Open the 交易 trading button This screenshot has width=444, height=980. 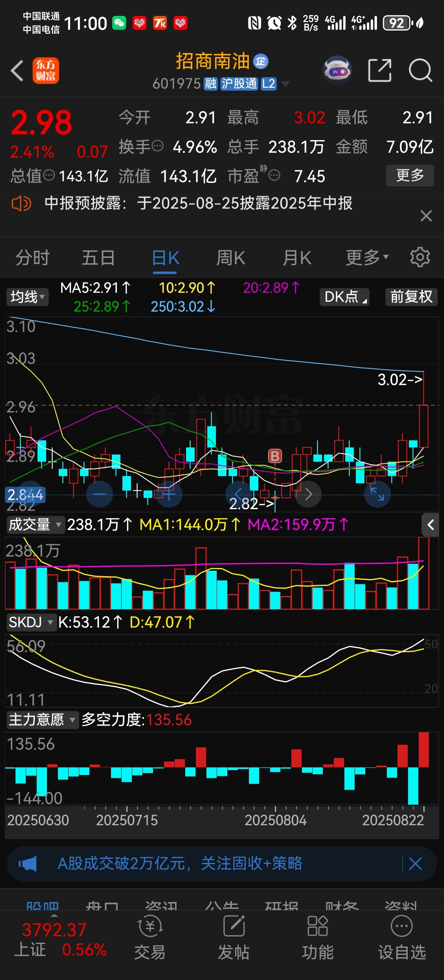pyautogui.click(x=150, y=938)
